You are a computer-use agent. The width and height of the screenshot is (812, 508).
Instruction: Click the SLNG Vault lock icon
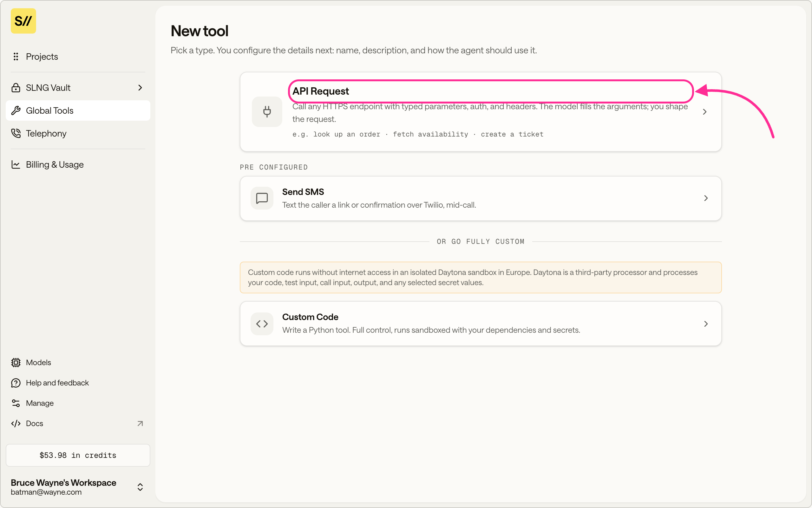click(x=16, y=88)
